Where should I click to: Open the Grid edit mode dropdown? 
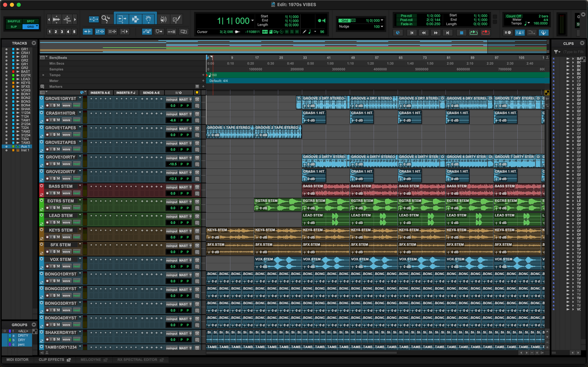click(37, 26)
